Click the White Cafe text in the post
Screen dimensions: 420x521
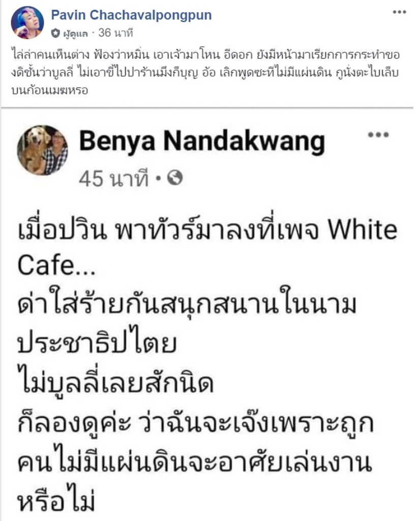(207, 248)
